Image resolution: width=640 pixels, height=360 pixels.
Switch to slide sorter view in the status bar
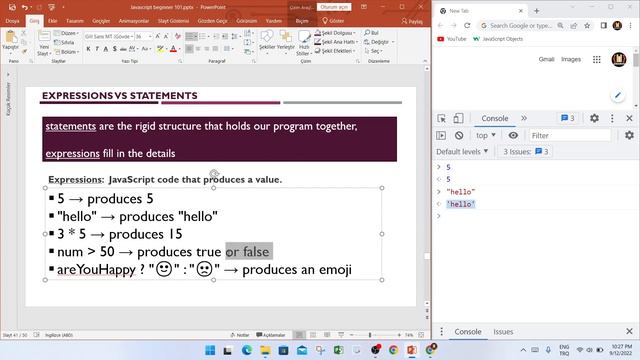coord(313,335)
